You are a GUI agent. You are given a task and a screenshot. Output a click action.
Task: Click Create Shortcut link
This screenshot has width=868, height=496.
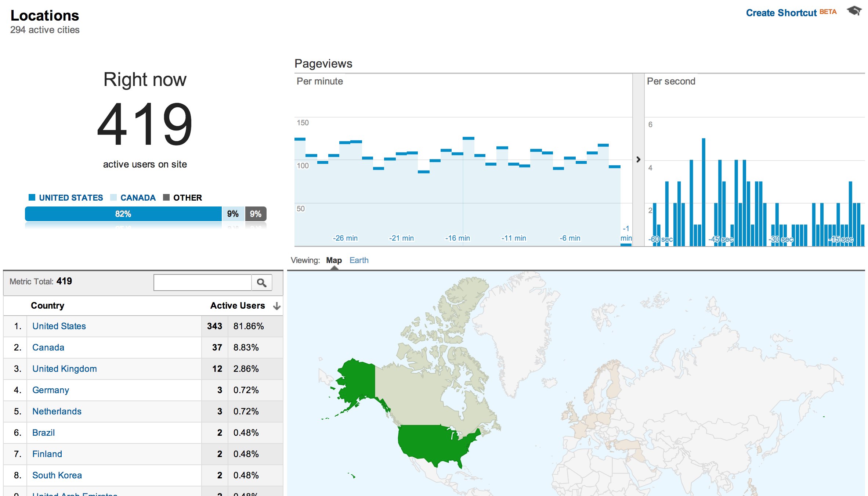[781, 13]
